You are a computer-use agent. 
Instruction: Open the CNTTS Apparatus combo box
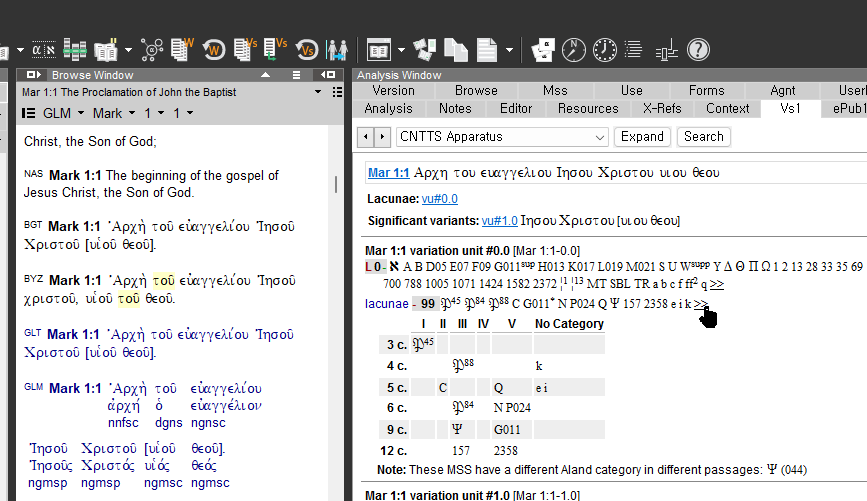(502, 137)
